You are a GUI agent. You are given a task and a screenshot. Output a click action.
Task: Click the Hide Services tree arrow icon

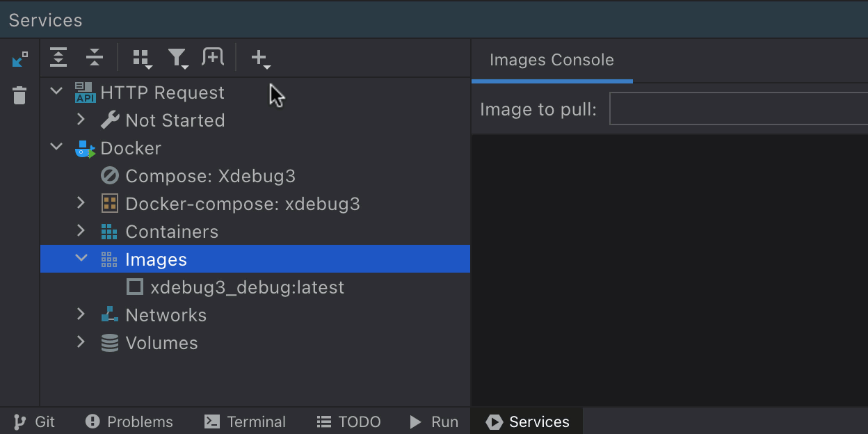point(20,59)
